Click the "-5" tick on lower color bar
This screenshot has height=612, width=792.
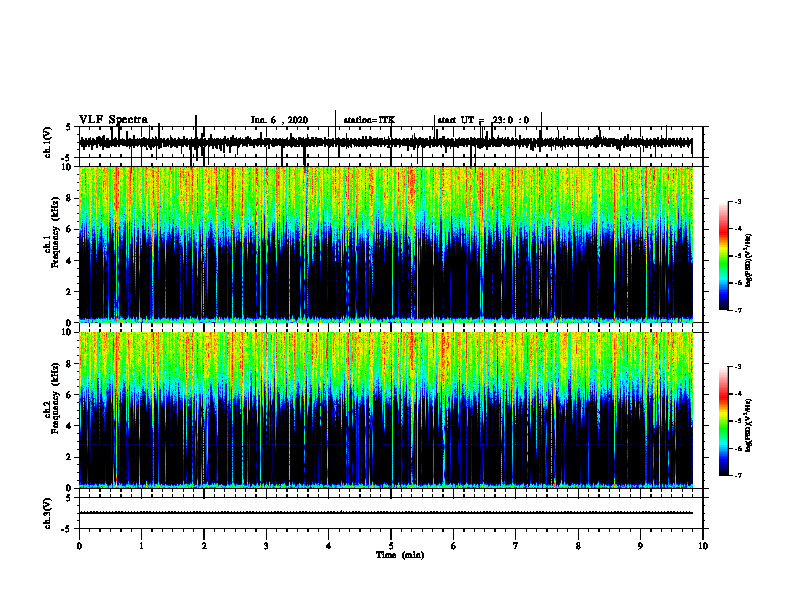[737, 421]
